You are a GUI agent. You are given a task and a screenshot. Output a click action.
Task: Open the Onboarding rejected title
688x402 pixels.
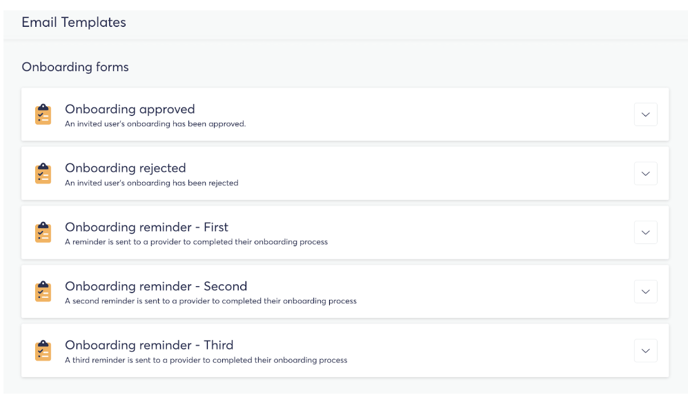(x=125, y=168)
